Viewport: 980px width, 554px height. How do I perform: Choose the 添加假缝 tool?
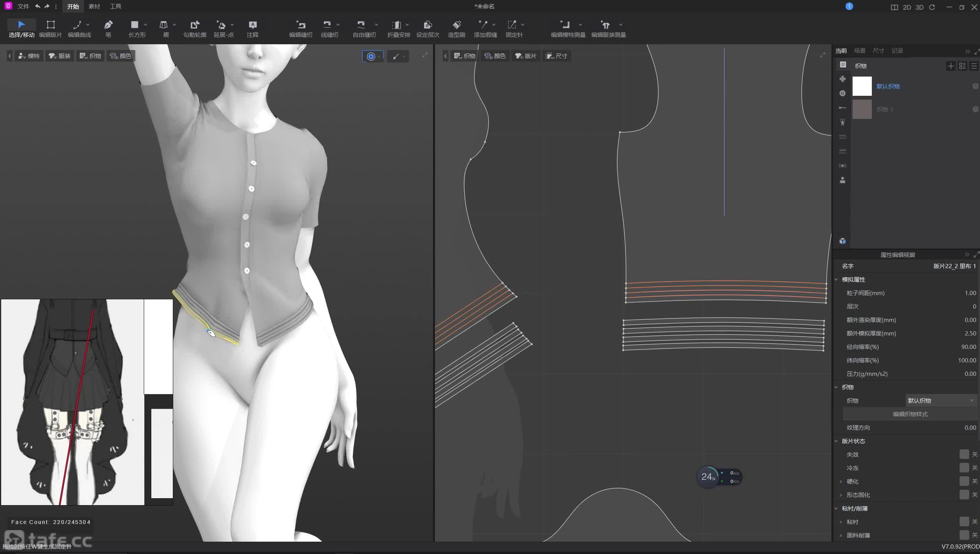point(485,29)
